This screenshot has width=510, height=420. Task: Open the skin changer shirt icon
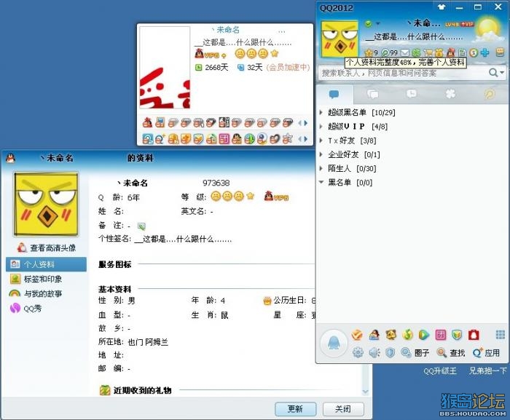442,7
